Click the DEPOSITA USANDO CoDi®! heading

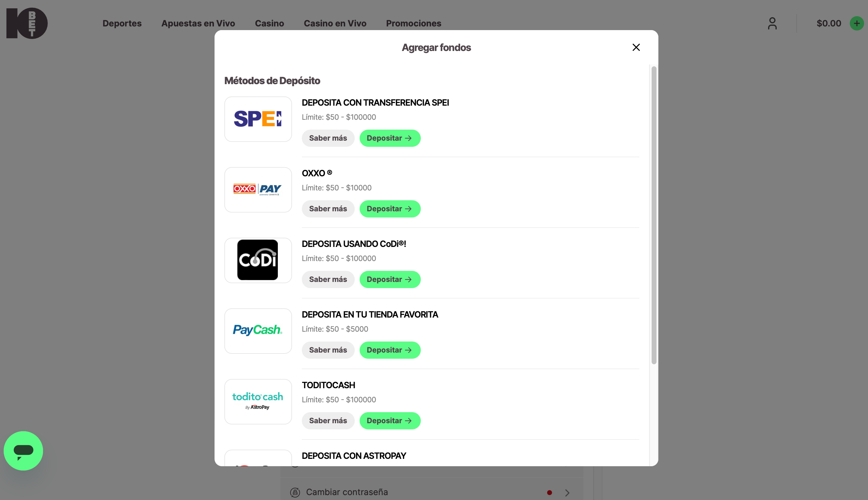click(x=354, y=244)
